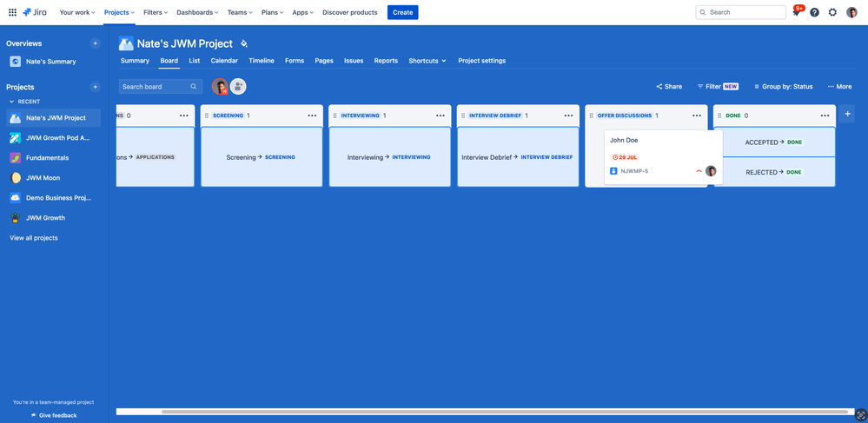Click the Screening column drag handle

click(207, 116)
